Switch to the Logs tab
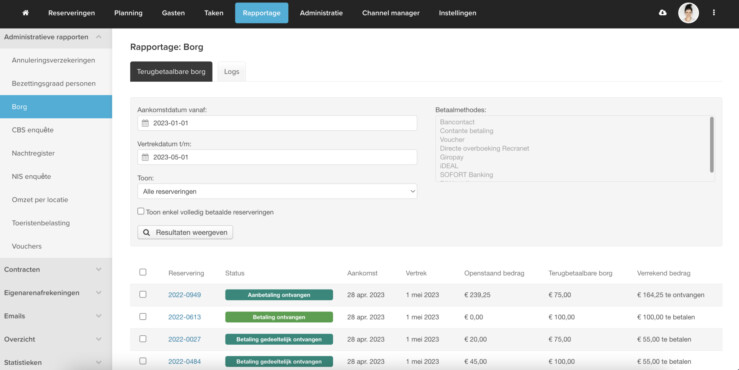 coord(231,72)
